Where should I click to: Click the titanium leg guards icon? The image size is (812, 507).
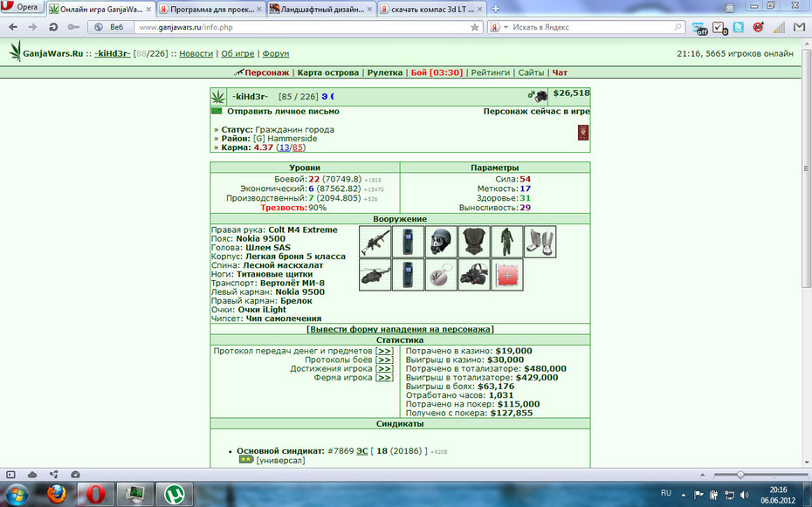point(540,242)
